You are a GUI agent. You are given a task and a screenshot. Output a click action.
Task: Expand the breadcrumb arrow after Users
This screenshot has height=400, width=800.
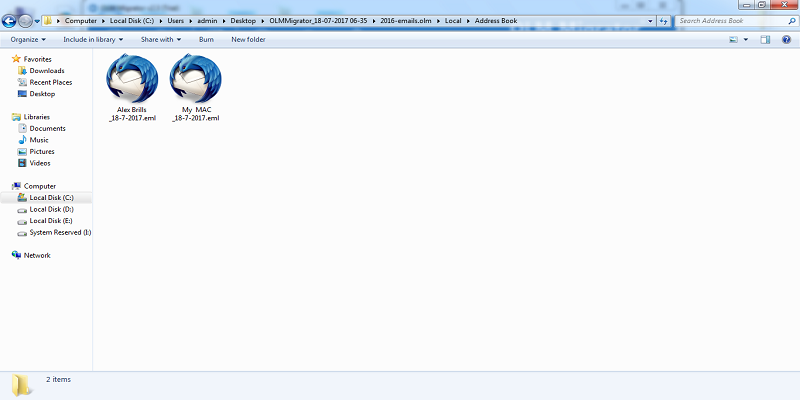[x=191, y=21]
